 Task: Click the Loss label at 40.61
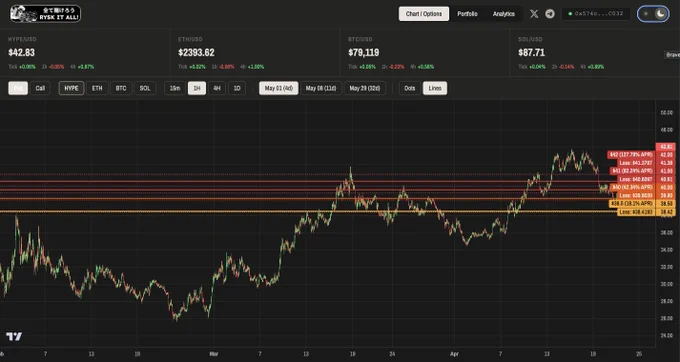[x=636, y=179]
